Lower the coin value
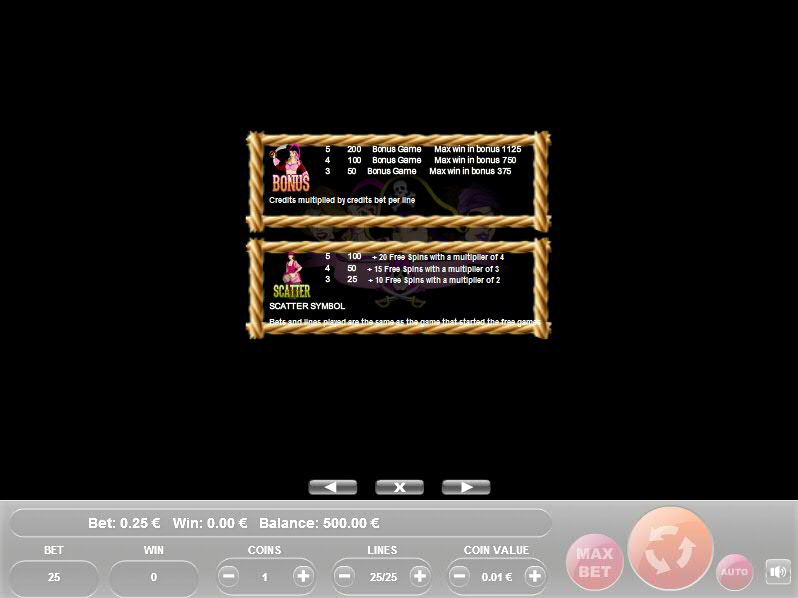 [x=460, y=577]
